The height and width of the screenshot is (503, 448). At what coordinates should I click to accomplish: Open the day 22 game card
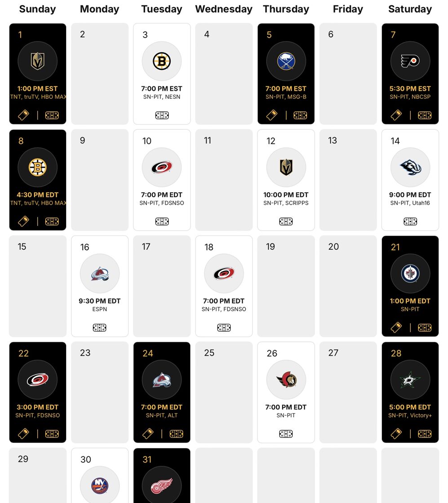pyautogui.click(x=38, y=392)
